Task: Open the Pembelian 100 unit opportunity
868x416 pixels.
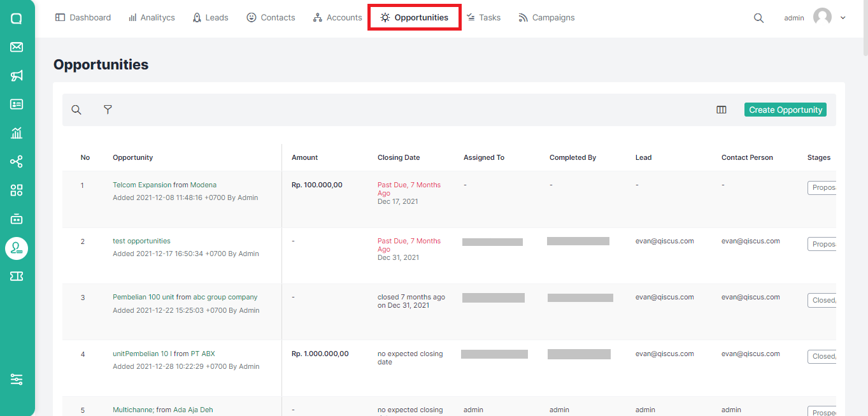Action: point(143,297)
